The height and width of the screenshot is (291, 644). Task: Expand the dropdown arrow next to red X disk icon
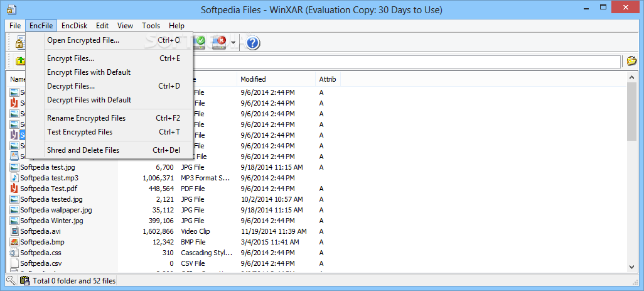point(233,43)
